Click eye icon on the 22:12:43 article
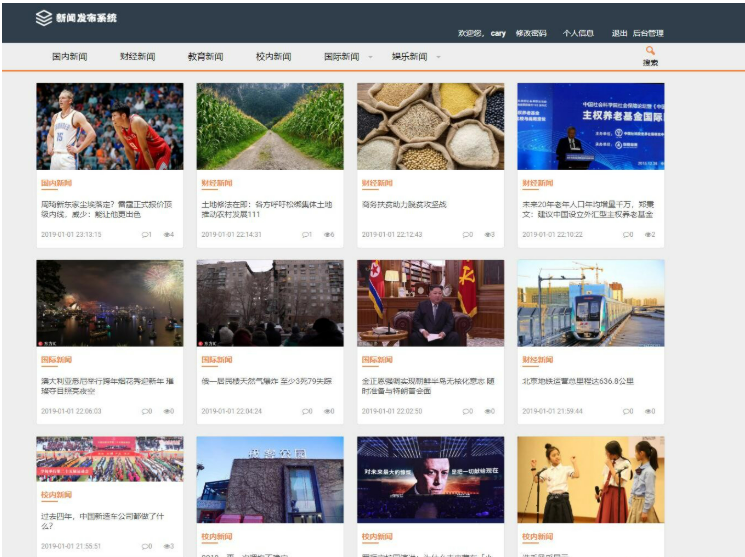This screenshot has width=745, height=557. (487, 234)
